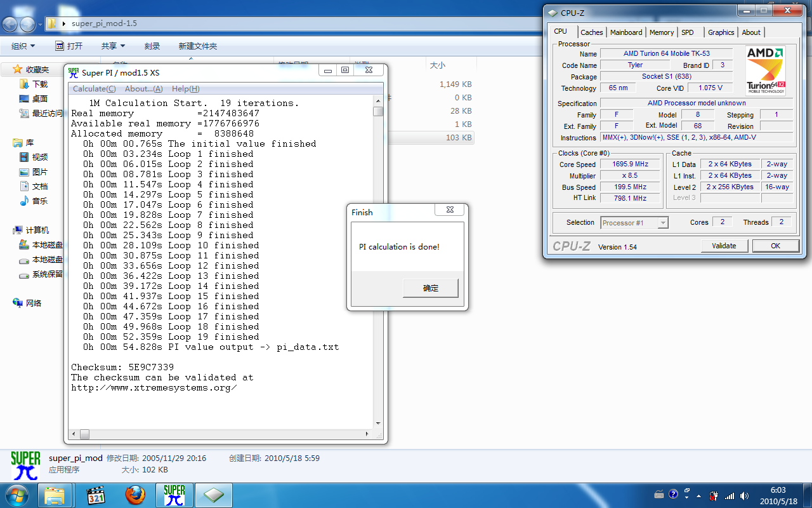The height and width of the screenshot is (508, 812).
Task: Click the Super PI scroll down arrow
Action: [378, 424]
